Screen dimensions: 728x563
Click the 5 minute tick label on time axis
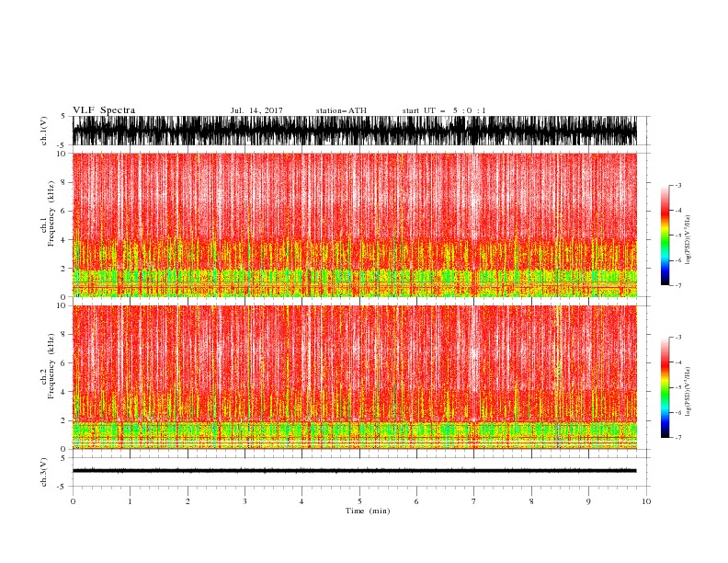[x=359, y=501]
